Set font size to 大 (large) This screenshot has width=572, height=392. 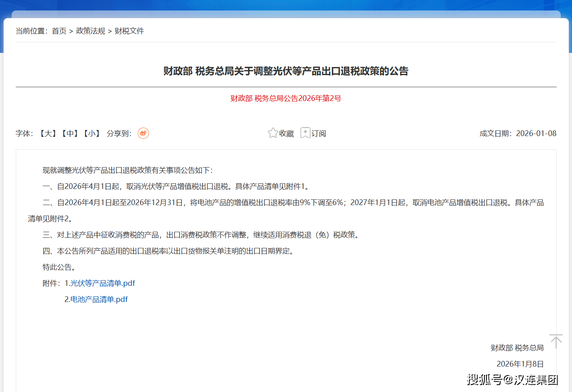click(x=48, y=134)
